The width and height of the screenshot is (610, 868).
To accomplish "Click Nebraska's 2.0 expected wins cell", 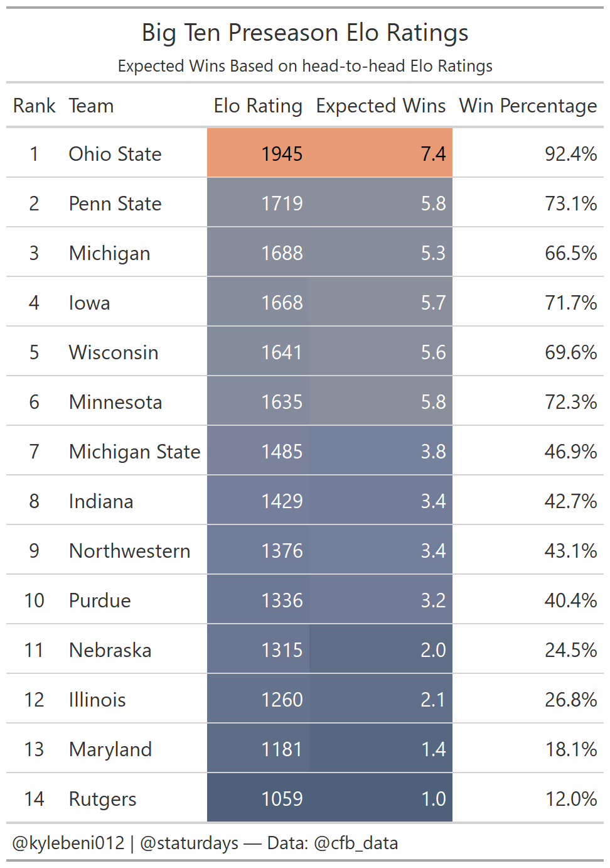I will 433,650.
